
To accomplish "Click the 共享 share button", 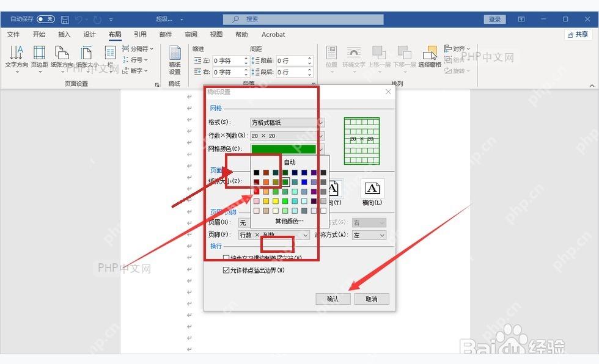I will click(x=578, y=34).
